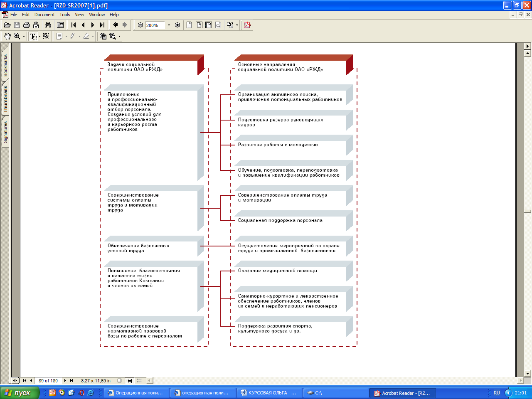Expand the Highlight tool dropdown arrow

click(x=93, y=37)
